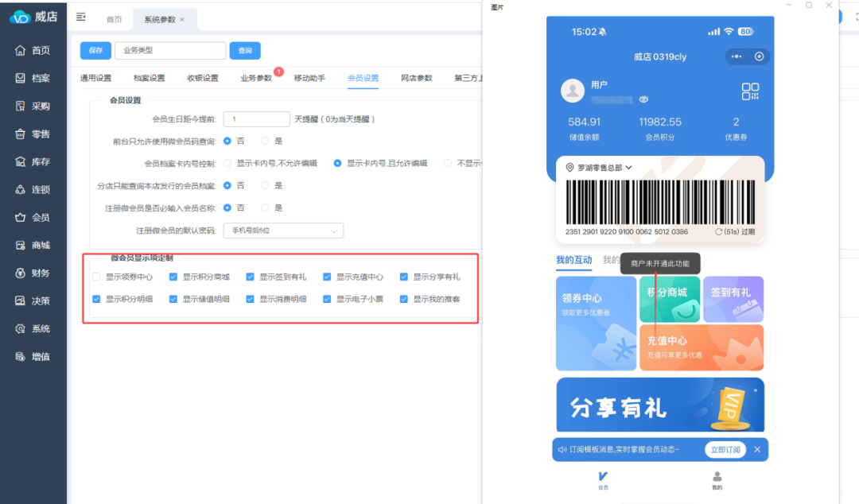
Task: Uncheck 显示电子小票 checkbox
Action: 327,300
